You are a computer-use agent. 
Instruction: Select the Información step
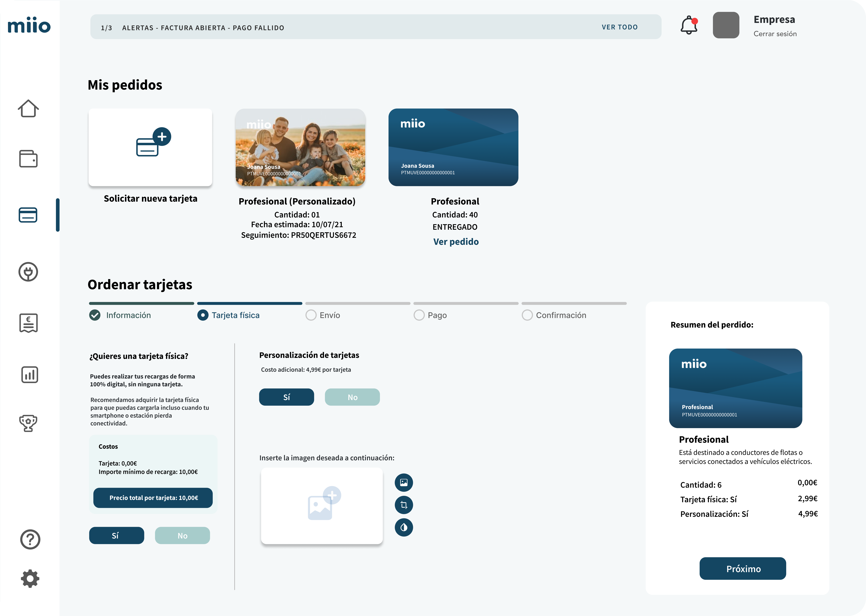pyautogui.click(x=120, y=315)
